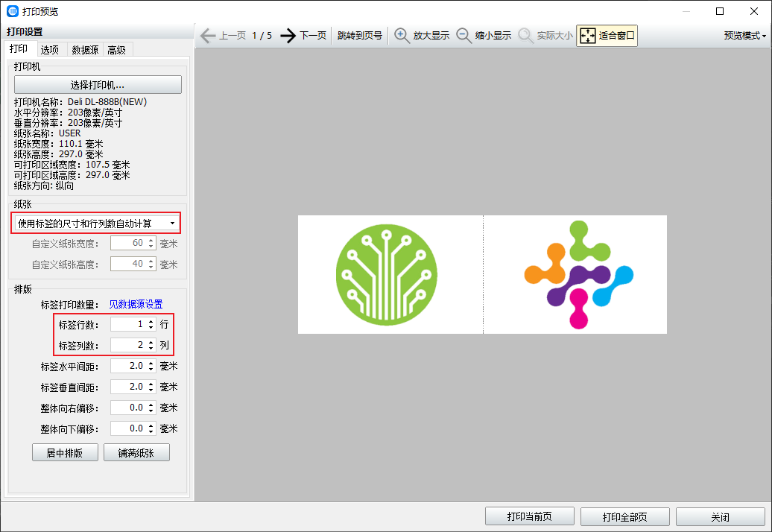This screenshot has height=532, width=772.
Task: Print the current page
Action: point(530,517)
